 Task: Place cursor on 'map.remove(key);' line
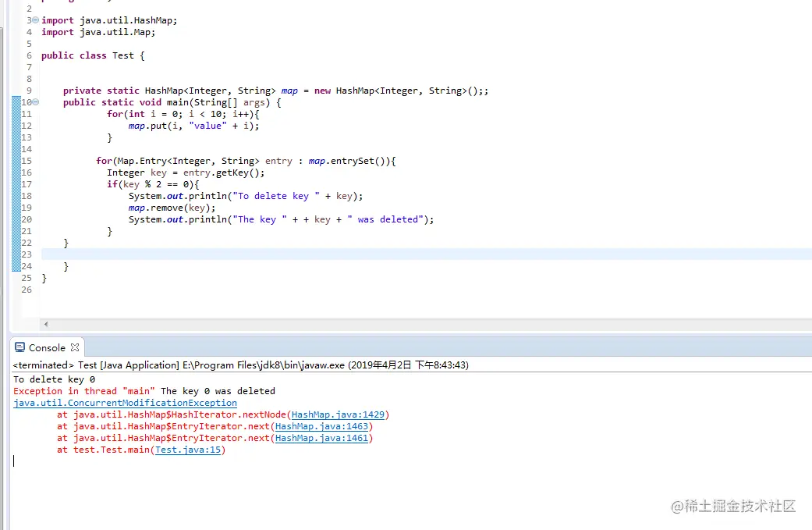tap(172, 208)
